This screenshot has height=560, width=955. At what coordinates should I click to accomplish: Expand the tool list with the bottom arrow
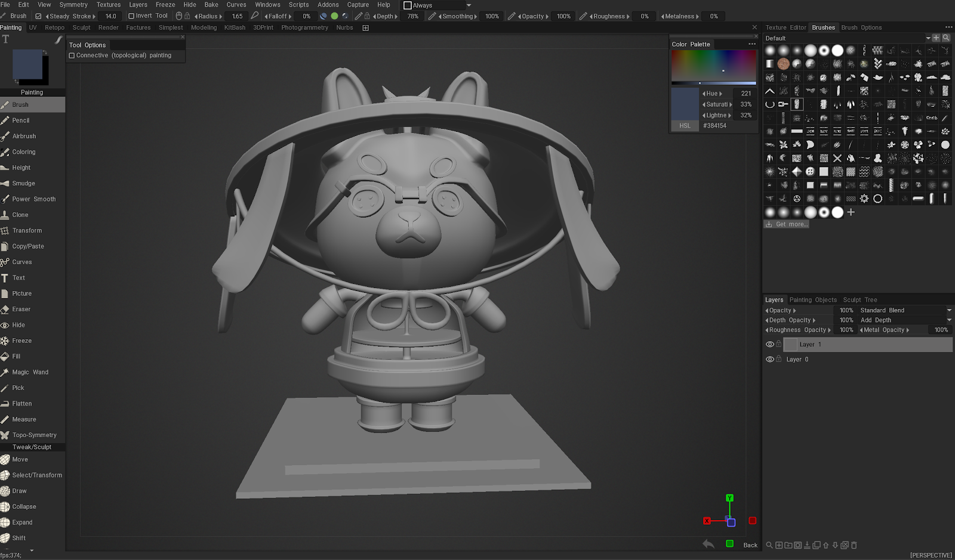tap(32, 550)
